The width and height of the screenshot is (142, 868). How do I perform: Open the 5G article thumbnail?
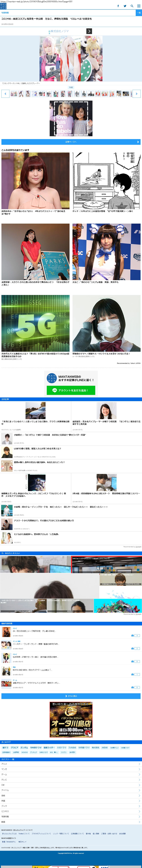click(x=35, y=323)
